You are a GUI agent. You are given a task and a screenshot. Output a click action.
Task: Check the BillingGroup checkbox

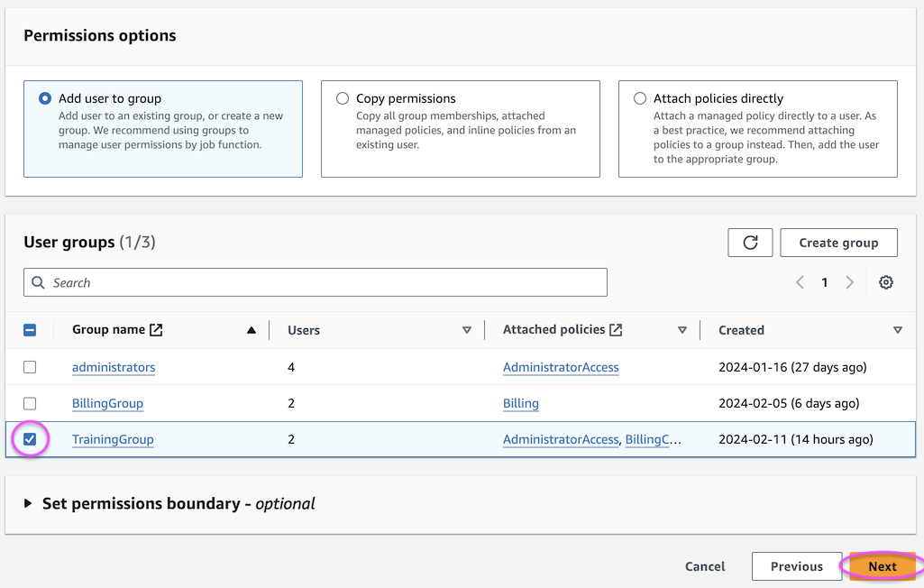point(30,403)
